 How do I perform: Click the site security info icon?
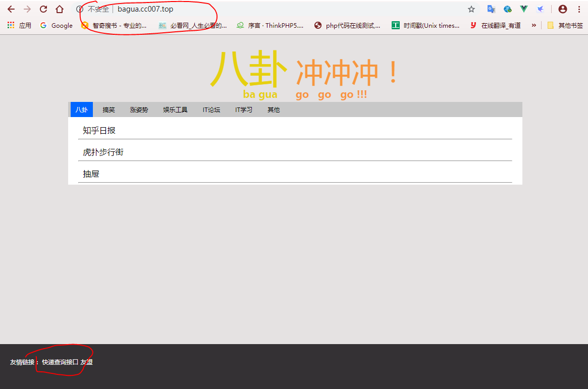click(79, 9)
